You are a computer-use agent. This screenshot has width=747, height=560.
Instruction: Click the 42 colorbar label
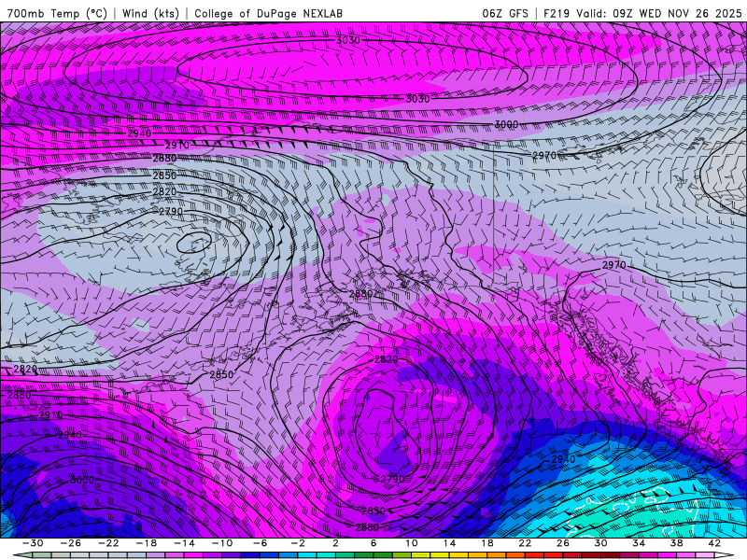(x=714, y=543)
